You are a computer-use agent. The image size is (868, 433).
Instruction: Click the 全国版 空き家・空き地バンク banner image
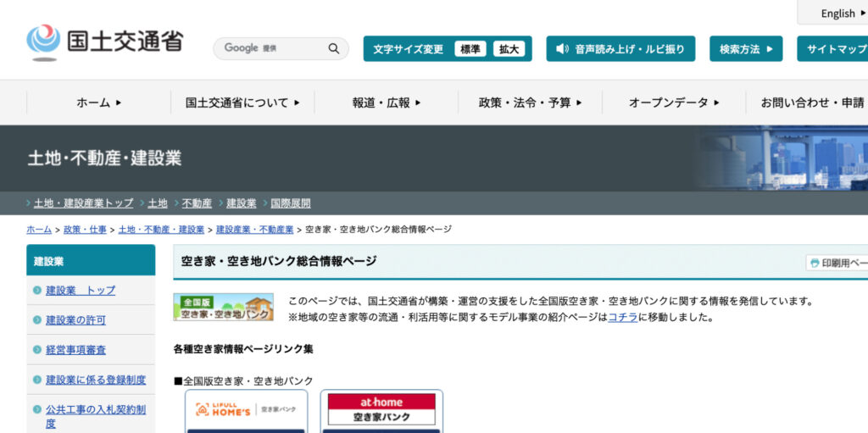click(223, 308)
